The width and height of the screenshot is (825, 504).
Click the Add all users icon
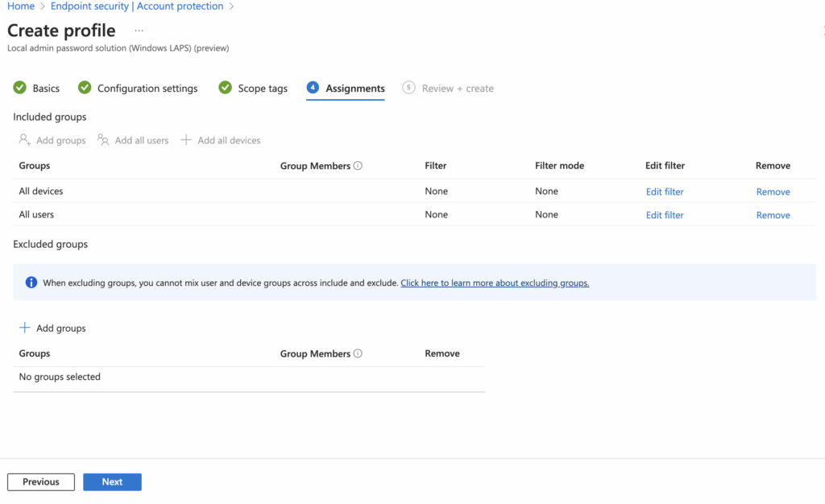pyautogui.click(x=104, y=139)
